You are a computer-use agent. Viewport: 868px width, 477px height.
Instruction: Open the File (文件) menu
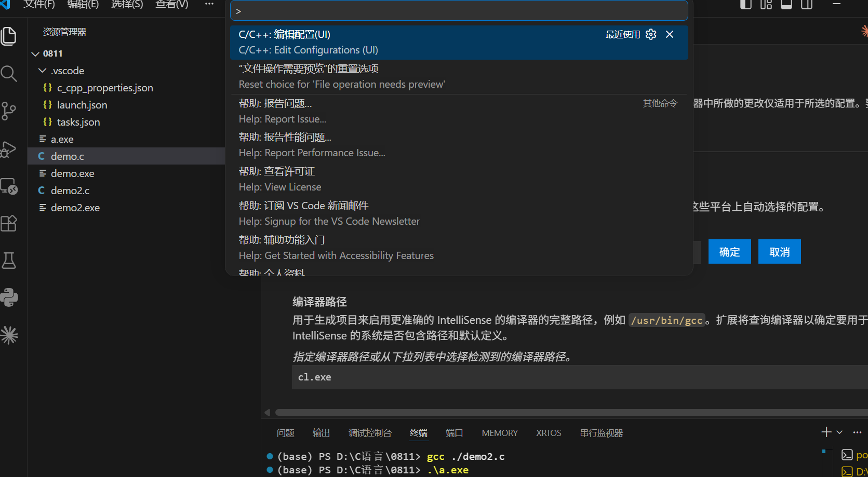39,5
